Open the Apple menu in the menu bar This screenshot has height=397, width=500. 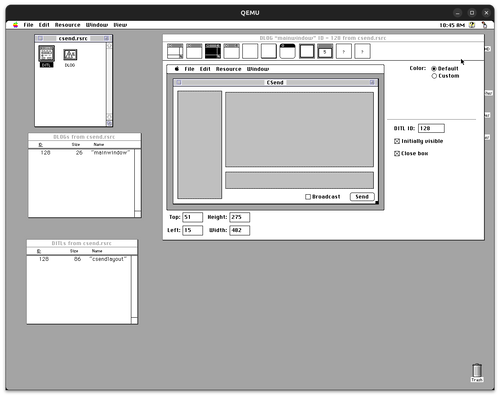pos(16,25)
